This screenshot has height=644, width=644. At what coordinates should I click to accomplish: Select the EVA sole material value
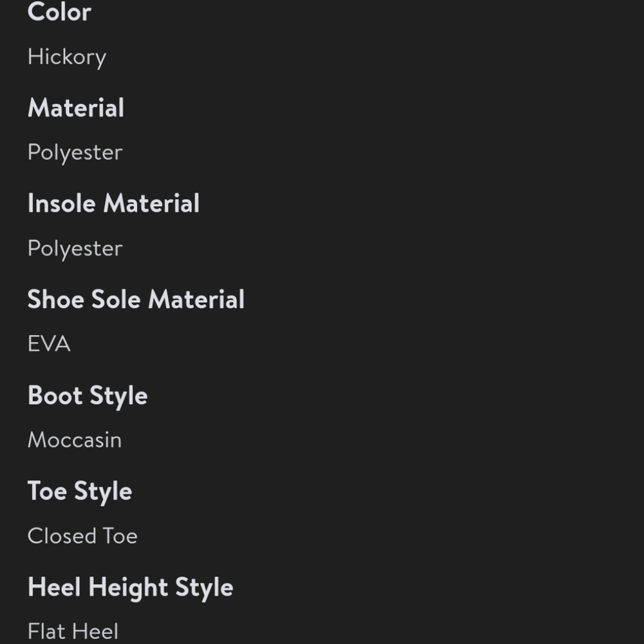coord(50,344)
